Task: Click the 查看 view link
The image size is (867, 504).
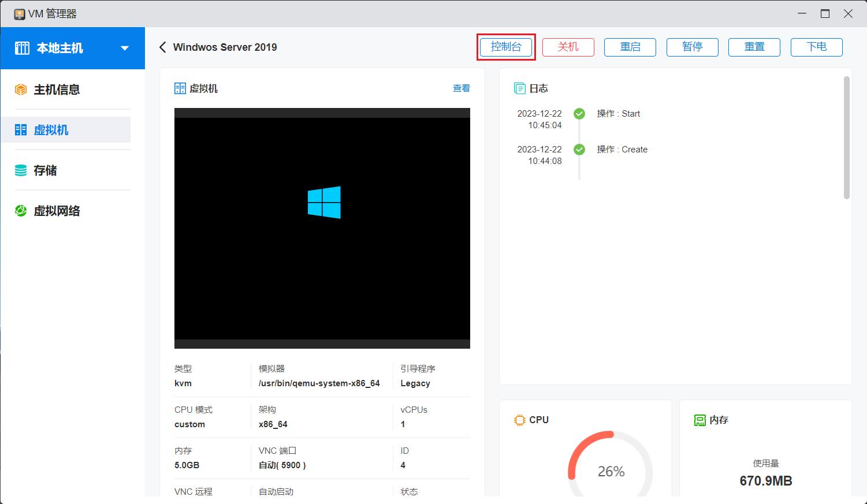Action: (462, 88)
